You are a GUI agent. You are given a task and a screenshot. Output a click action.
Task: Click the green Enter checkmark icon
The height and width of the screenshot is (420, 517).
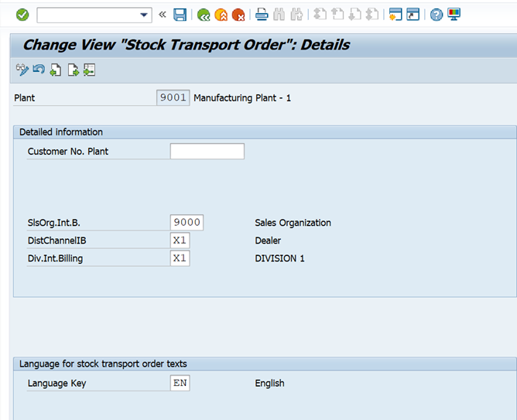[x=22, y=15]
